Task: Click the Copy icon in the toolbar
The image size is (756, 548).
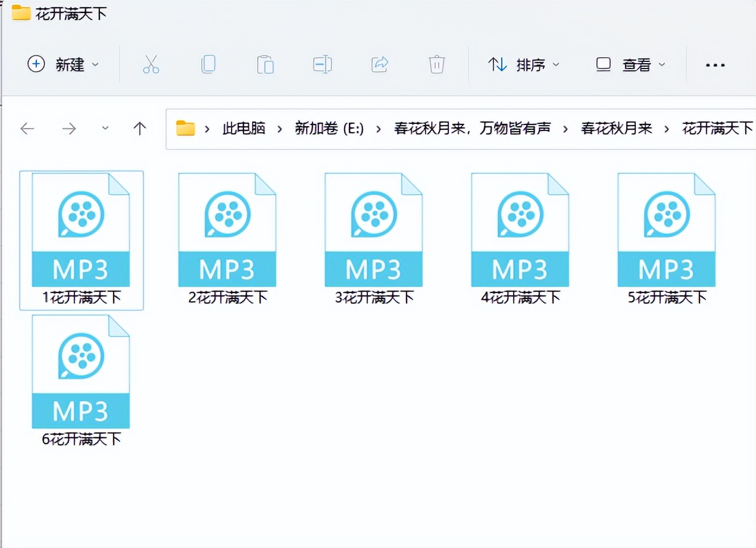Action: pyautogui.click(x=208, y=64)
